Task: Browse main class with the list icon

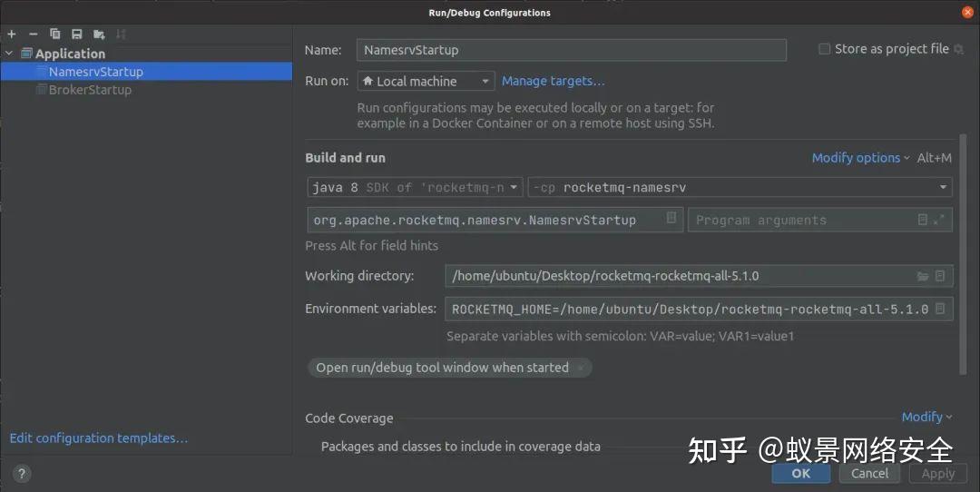Action: click(671, 218)
